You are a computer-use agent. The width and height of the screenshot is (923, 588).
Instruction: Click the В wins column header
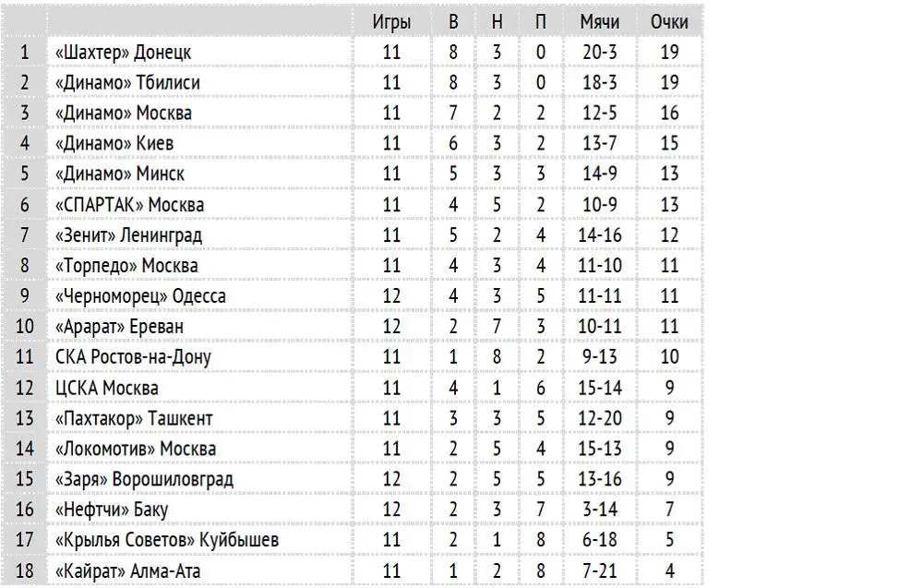pyautogui.click(x=453, y=22)
